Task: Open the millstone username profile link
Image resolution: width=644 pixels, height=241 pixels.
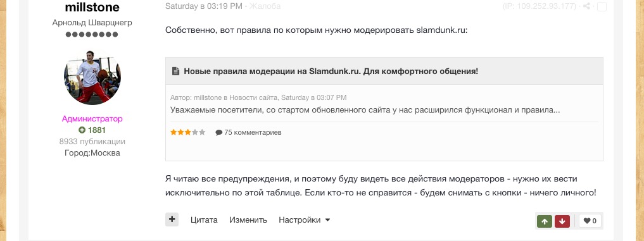Action: [92, 7]
